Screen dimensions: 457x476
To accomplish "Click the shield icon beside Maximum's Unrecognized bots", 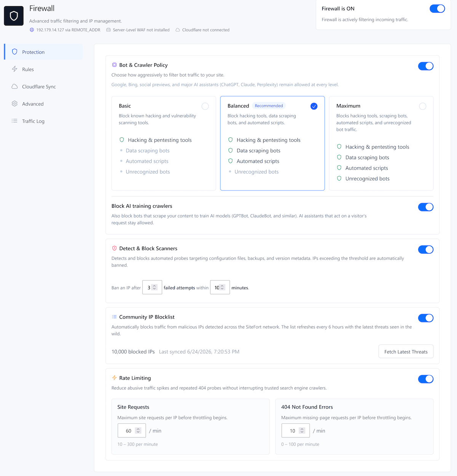I will (339, 178).
